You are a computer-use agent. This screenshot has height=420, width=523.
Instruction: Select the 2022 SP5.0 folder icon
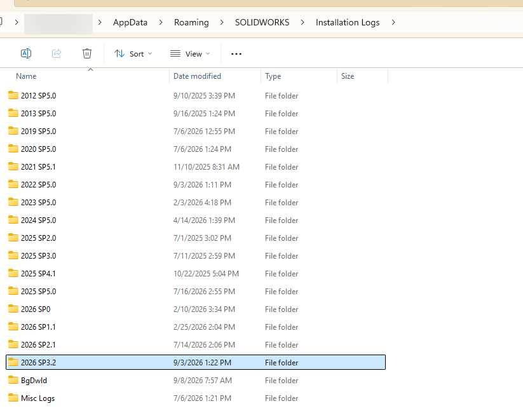coord(13,184)
